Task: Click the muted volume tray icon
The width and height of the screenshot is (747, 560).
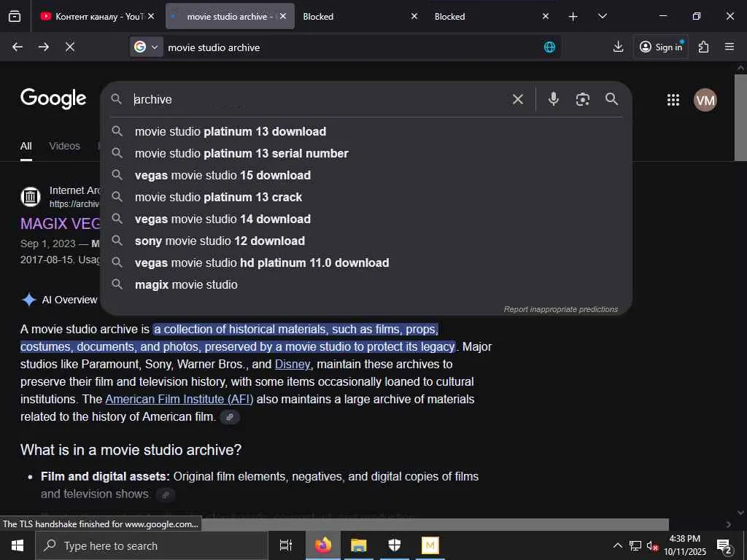Action: (652, 545)
